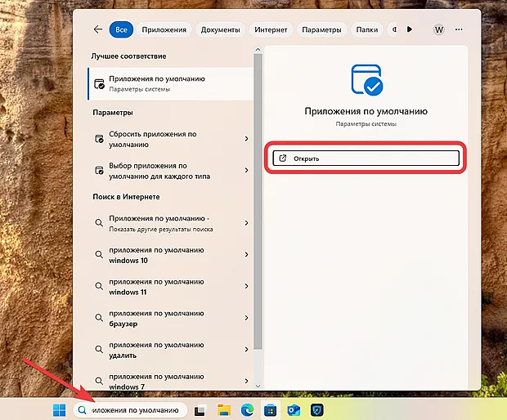Expand chevron for windows 11 suggestion

[x=246, y=286]
